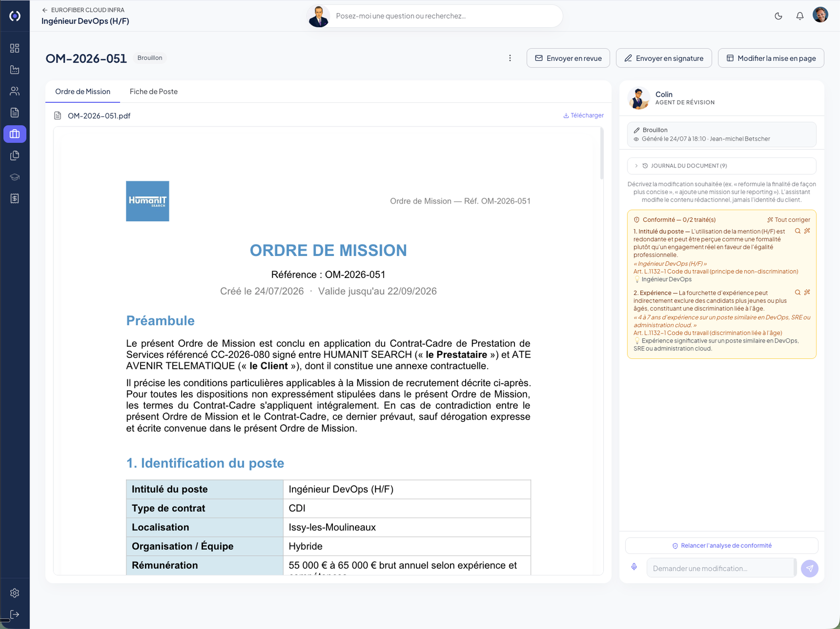Click Référence : OM-2026-051 line
This screenshot has height=629, width=840.
(x=328, y=274)
